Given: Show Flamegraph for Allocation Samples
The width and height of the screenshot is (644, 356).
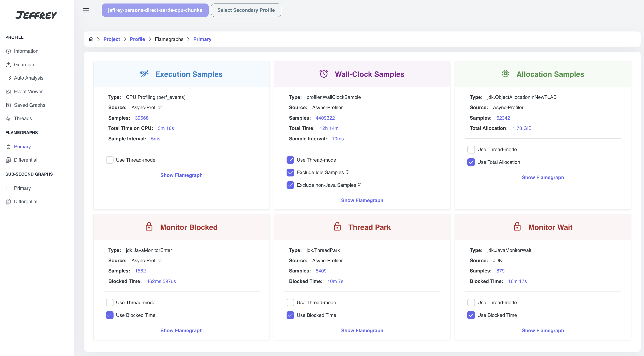Looking at the screenshot, I should 543,178.
